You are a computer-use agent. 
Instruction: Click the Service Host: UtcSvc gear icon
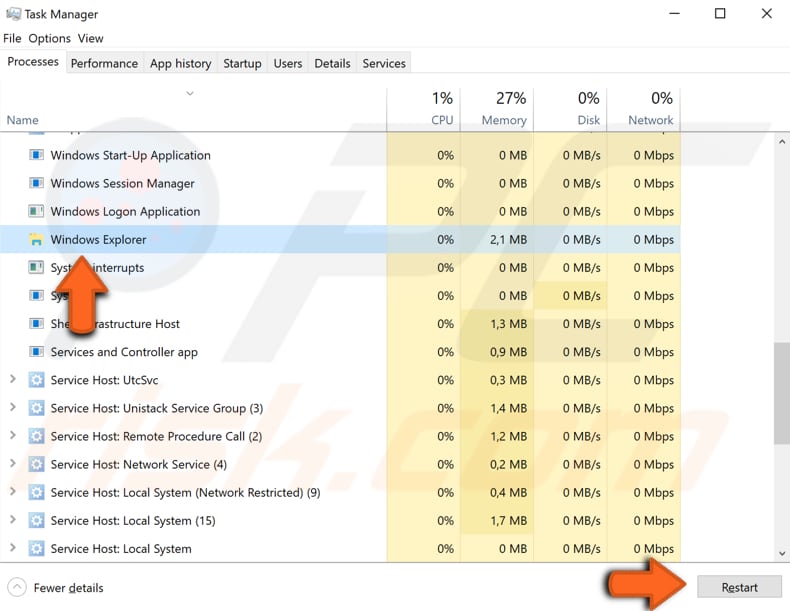coord(36,380)
